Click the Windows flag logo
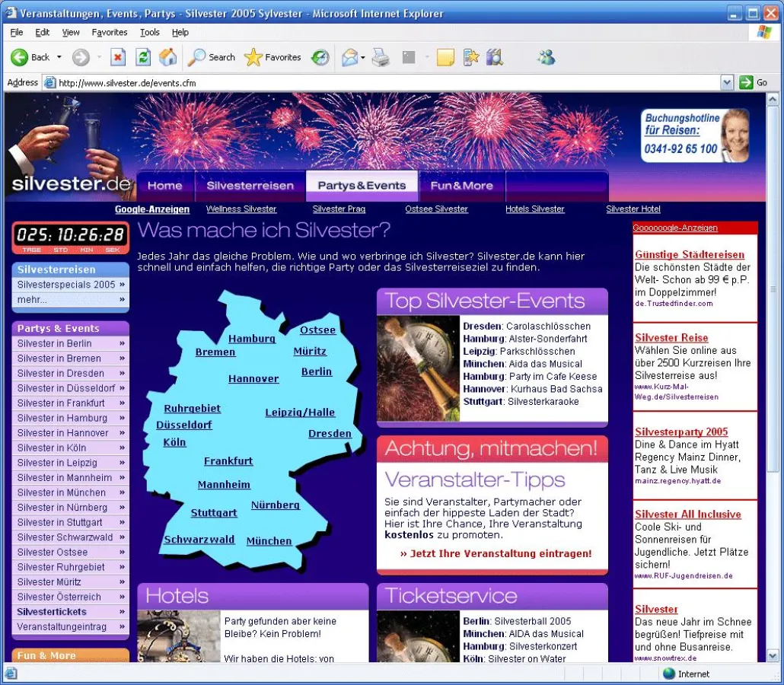The image size is (784, 685). click(x=763, y=32)
